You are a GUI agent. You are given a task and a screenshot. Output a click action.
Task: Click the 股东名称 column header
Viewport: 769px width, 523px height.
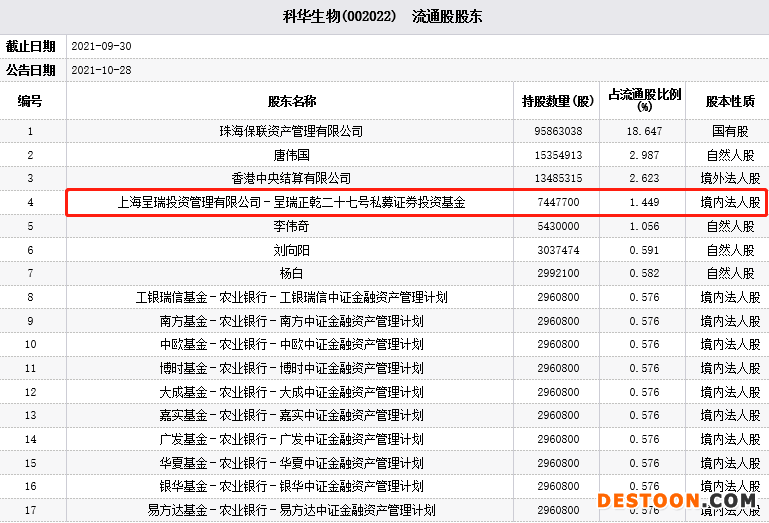click(x=291, y=101)
